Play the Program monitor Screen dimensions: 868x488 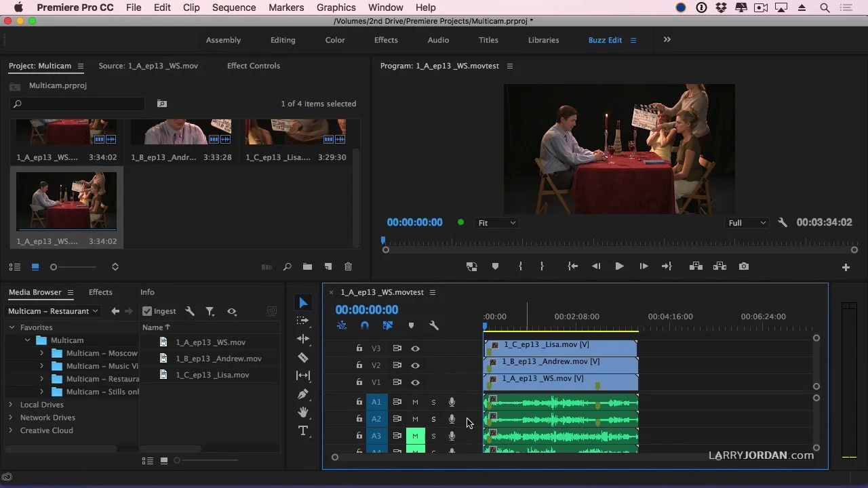[x=619, y=266]
